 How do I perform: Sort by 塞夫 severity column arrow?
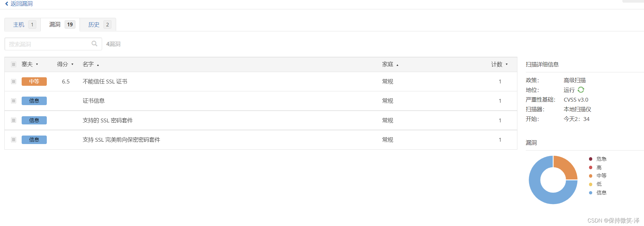coord(37,64)
